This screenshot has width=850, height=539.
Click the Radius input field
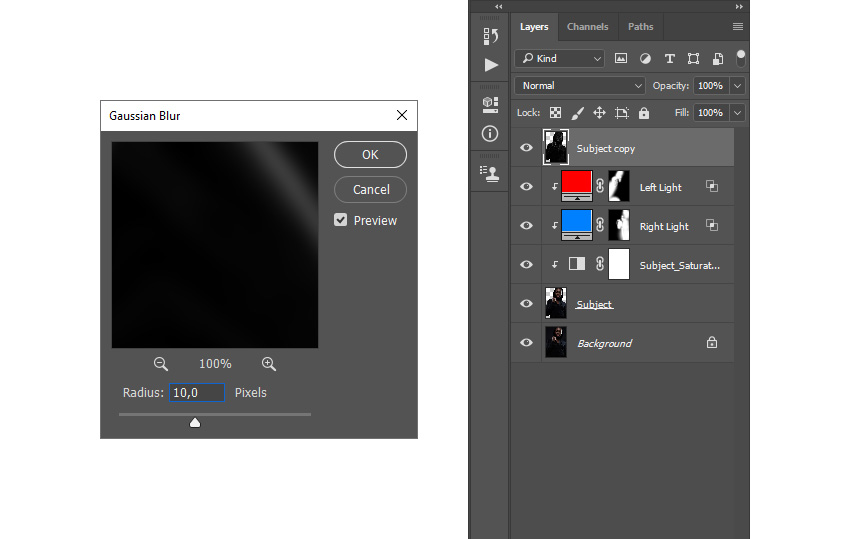(197, 393)
